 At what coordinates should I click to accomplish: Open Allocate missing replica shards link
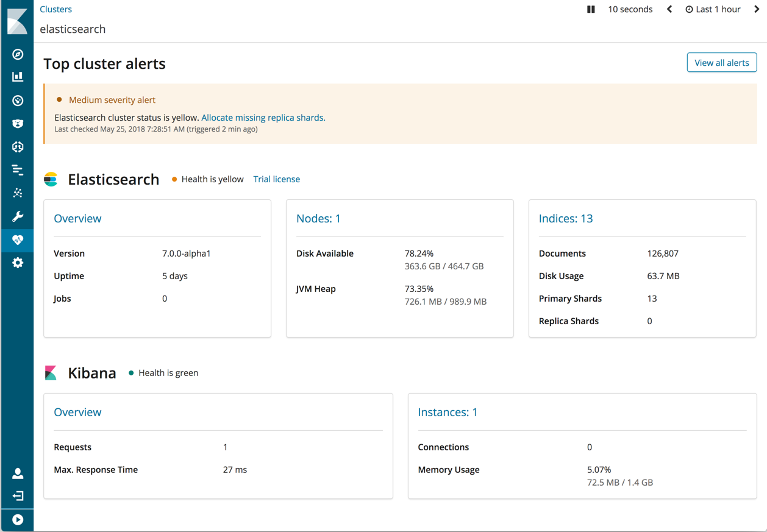pos(263,117)
